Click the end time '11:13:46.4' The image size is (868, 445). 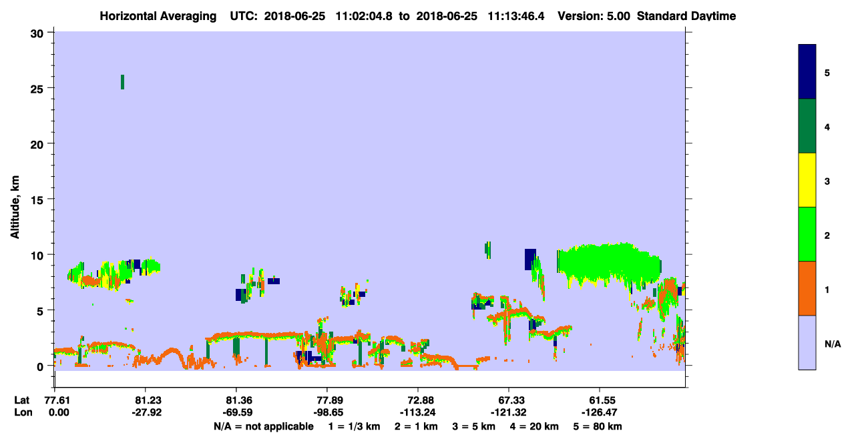pos(517,16)
